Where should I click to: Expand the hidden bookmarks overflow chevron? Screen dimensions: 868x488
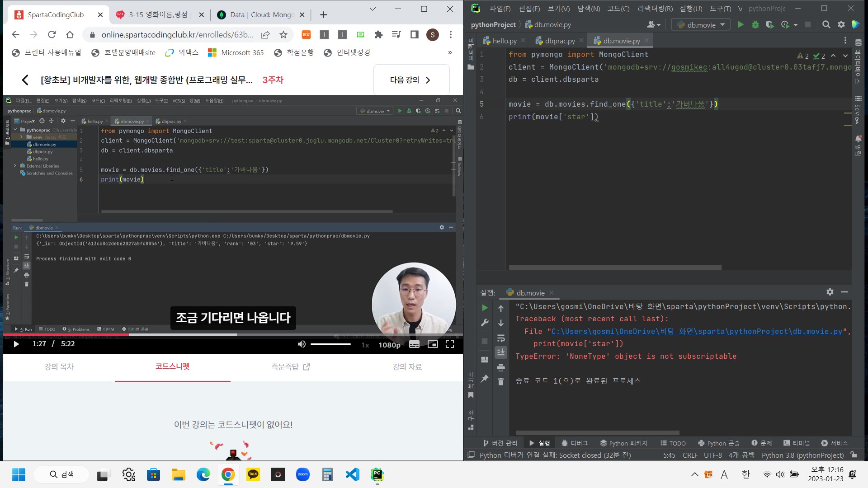click(450, 52)
